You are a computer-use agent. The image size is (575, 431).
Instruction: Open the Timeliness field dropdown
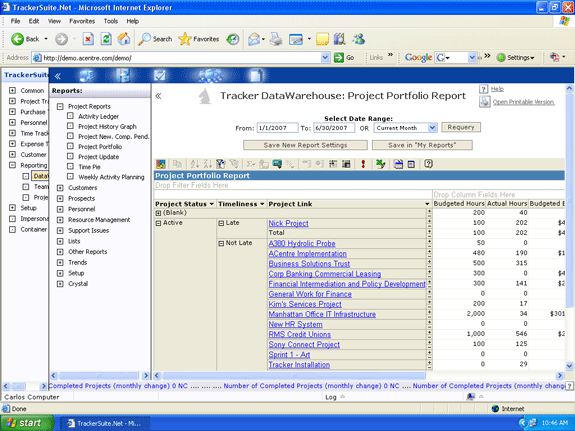point(262,204)
